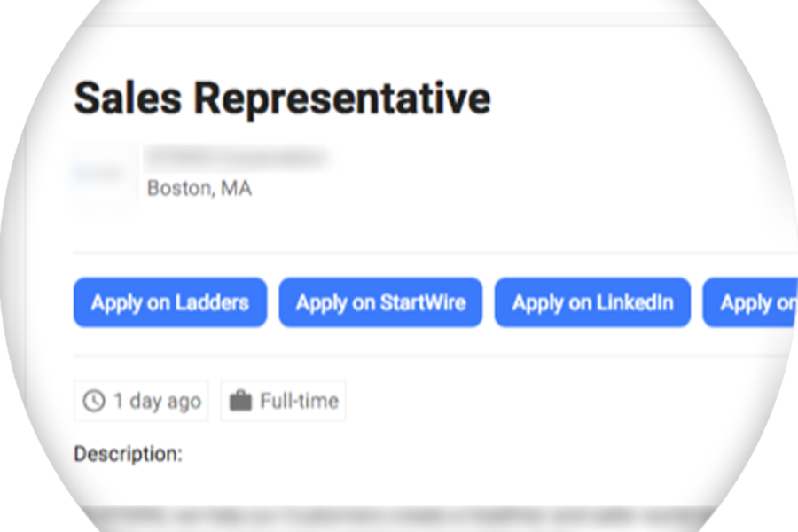Viewport: 798px width, 532px height.
Task: Click the divider line above Apply buttons
Action: click(x=435, y=253)
